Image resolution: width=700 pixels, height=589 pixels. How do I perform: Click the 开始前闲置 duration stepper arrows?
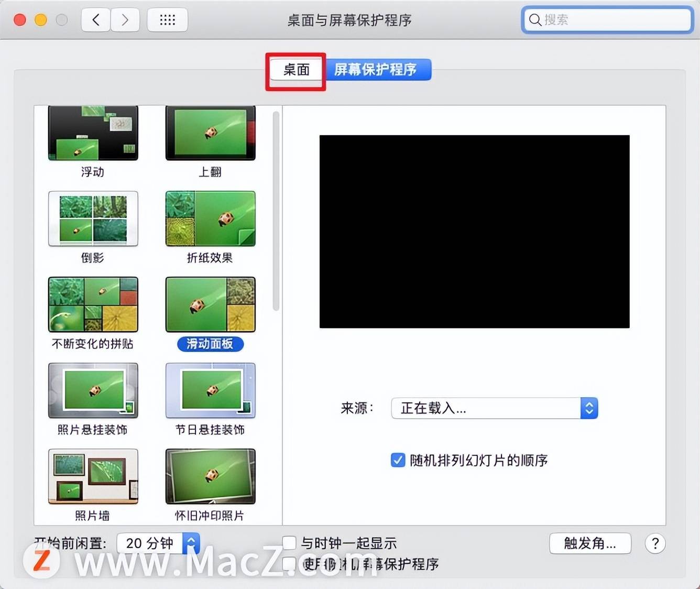pos(191,543)
